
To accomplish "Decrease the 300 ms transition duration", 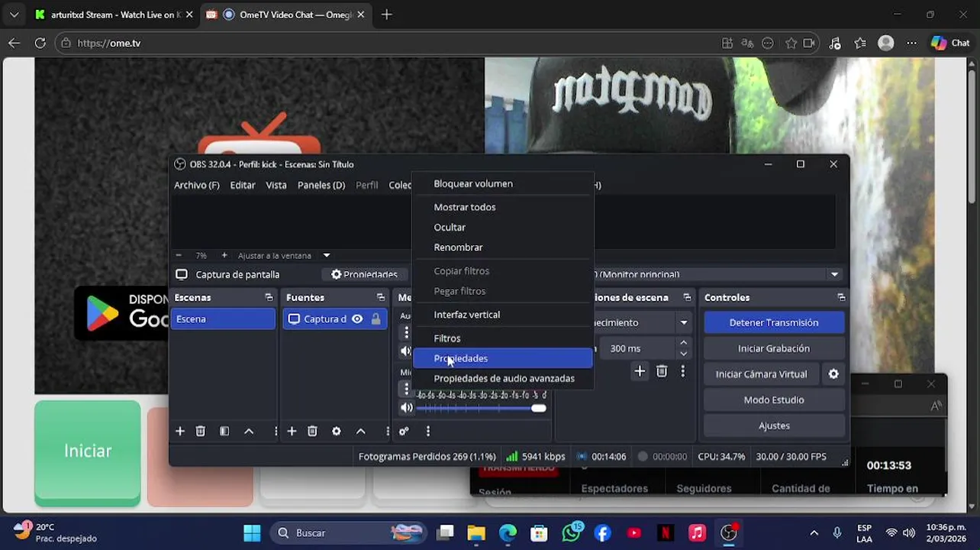I will [684, 354].
